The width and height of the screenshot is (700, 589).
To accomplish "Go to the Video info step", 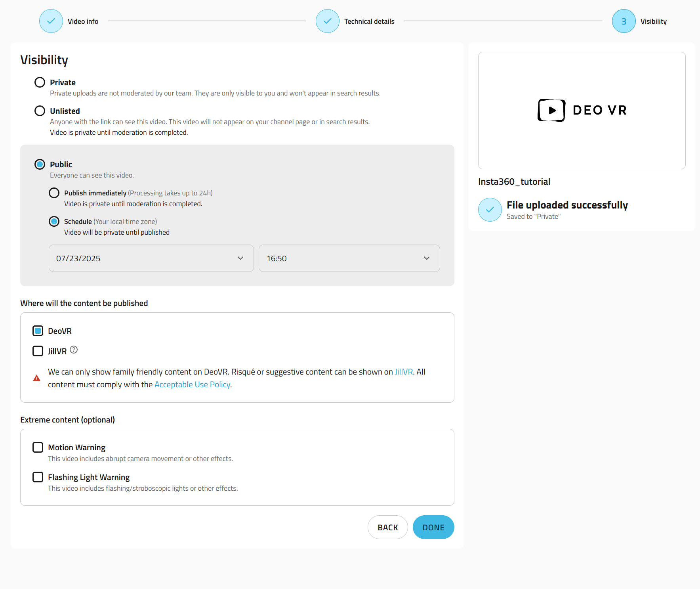I will (x=83, y=21).
